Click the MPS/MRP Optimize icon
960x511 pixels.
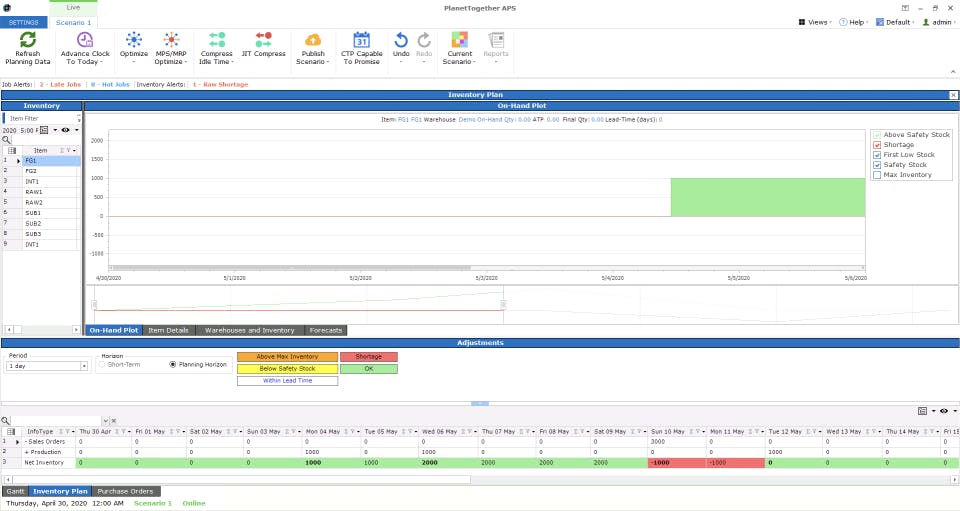coord(170,40)
